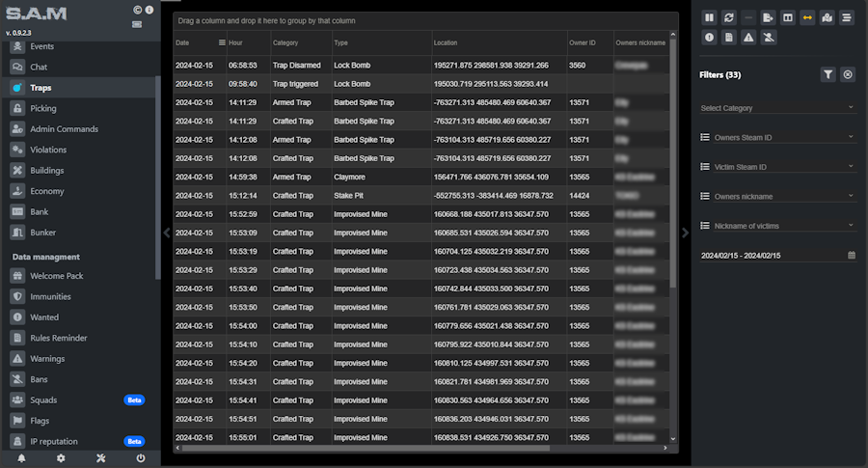
Task: Click the pause icon in the toolbar
Action: (x=709, y=17)
